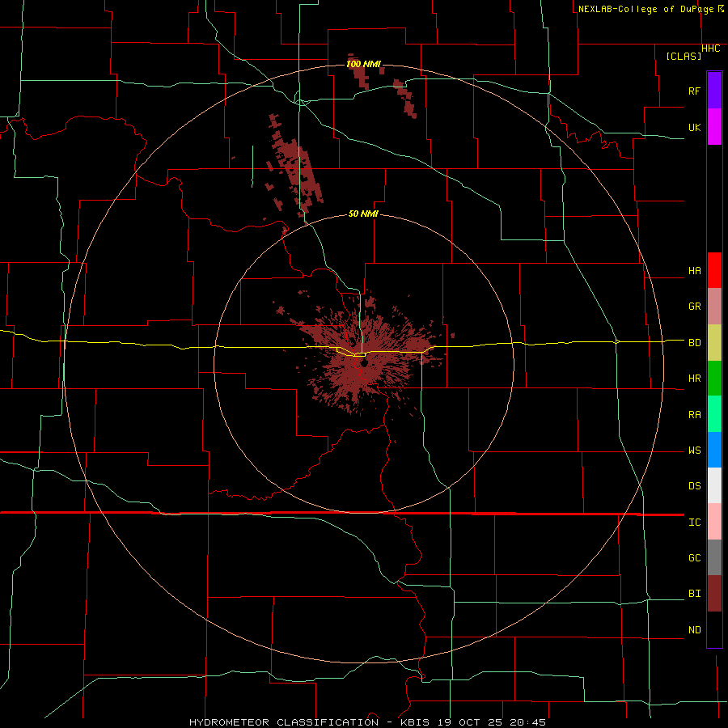Screen dimensions: 728x728
Task: Click the 'WS' legend label
Action: pos(694,451)
